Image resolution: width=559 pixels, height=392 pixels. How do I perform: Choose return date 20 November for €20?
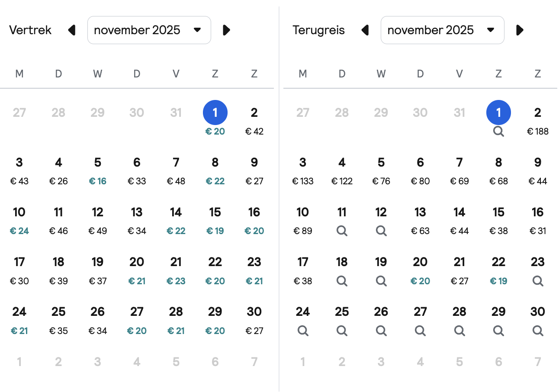[420, 270]
